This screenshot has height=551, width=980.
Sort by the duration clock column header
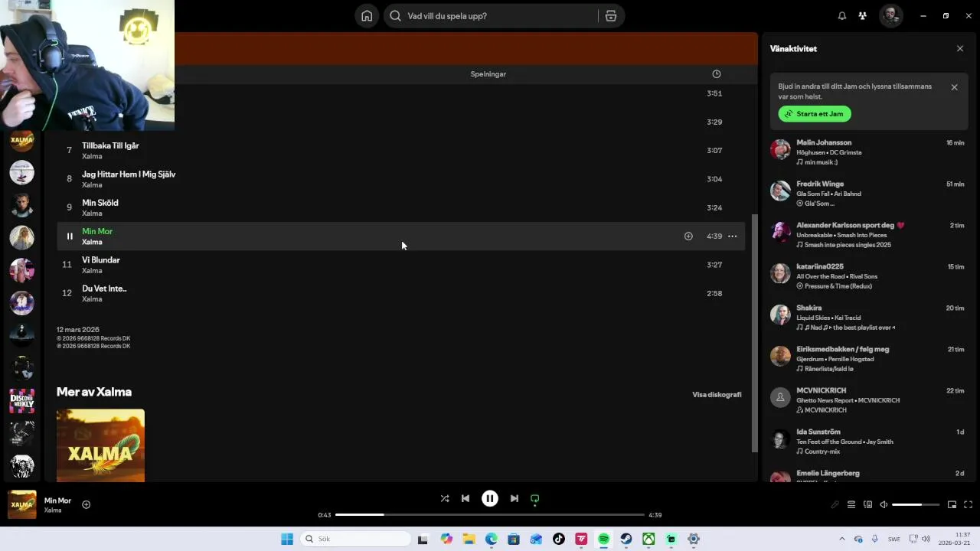717,74
